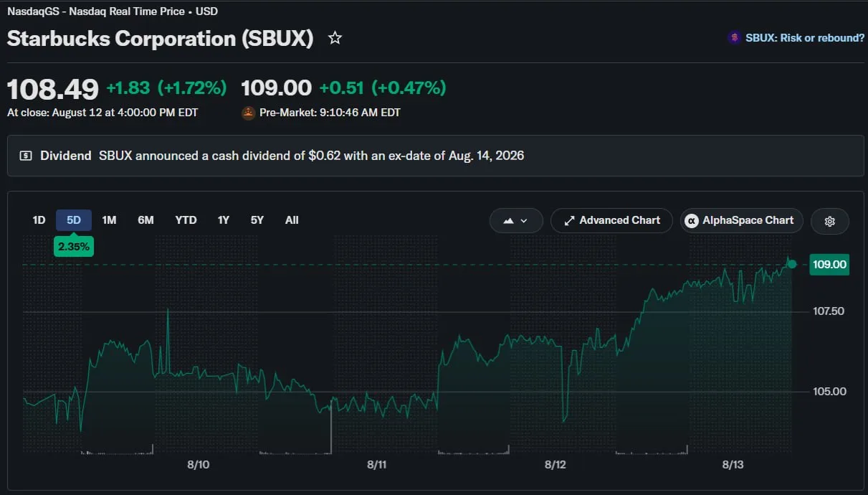Open the AlphaSpace Chart
868x495 pixels.
tap(741, 221)
